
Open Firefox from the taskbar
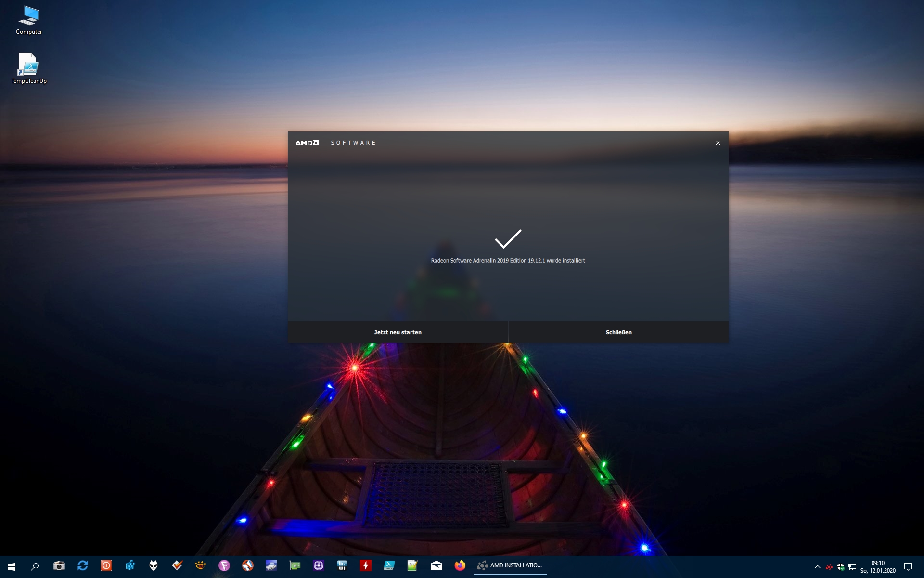pos(460,565)
